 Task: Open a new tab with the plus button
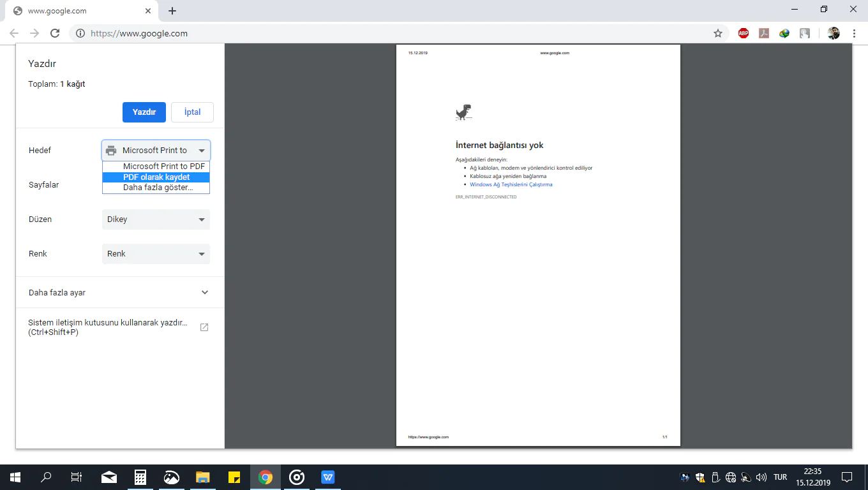coord(172,11)
